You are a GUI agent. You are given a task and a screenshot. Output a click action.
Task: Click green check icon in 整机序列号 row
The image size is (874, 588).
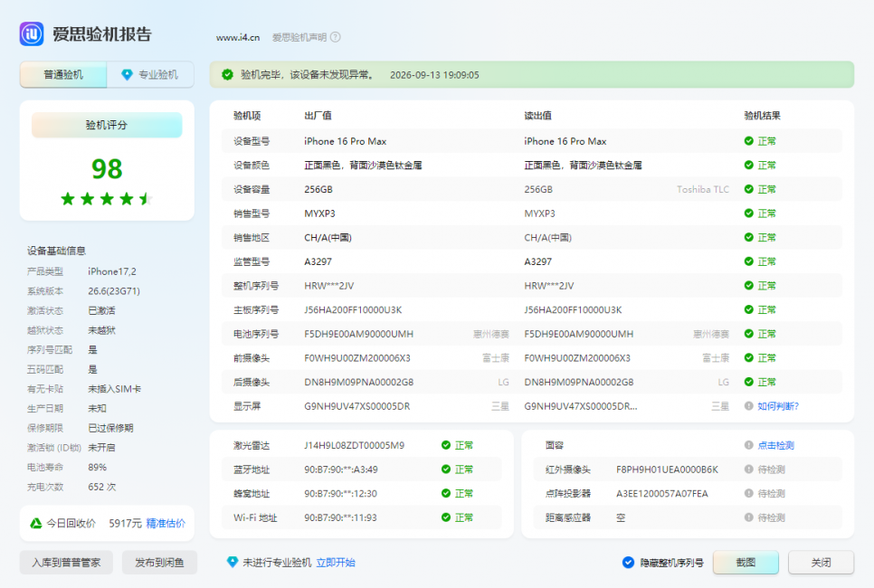[749, 285]
